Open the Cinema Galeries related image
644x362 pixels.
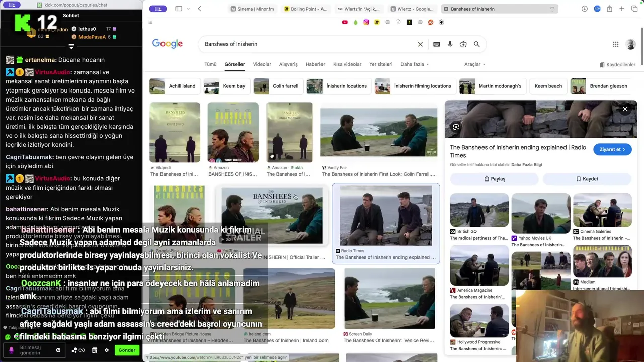point(602,210)
